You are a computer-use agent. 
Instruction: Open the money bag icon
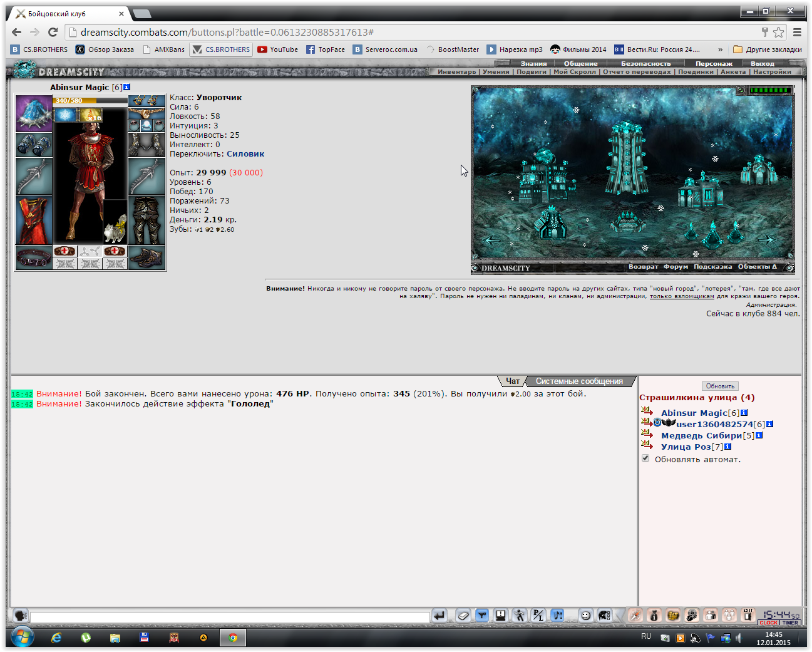(x=654, y=616)
